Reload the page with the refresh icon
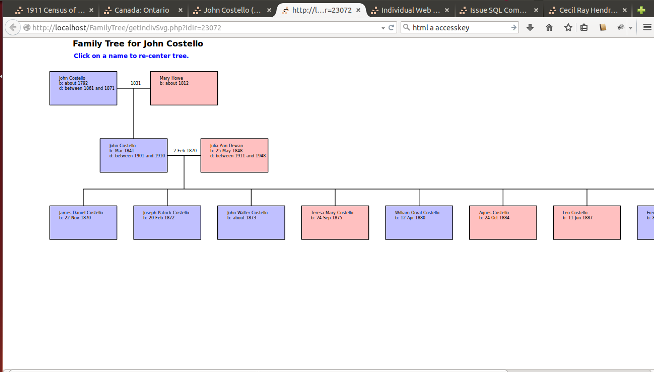The height and width of the screenshot is (372, 654). 391,28
